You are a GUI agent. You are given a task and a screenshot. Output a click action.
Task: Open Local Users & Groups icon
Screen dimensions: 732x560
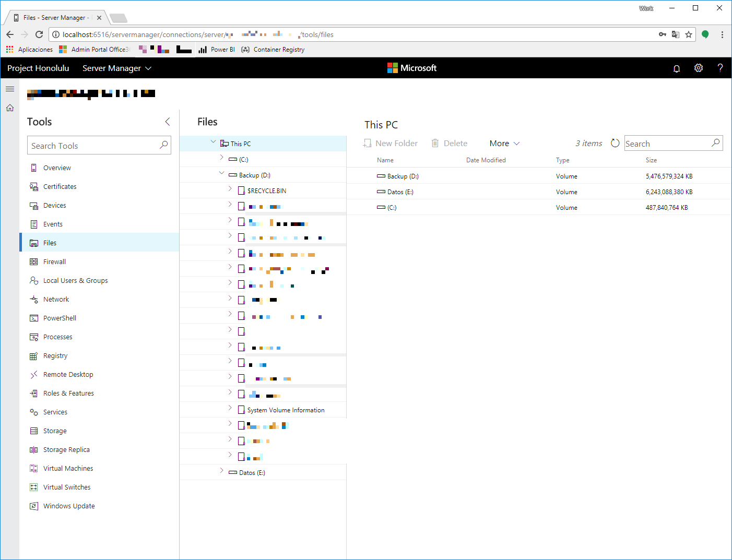(x=34, y=281)
